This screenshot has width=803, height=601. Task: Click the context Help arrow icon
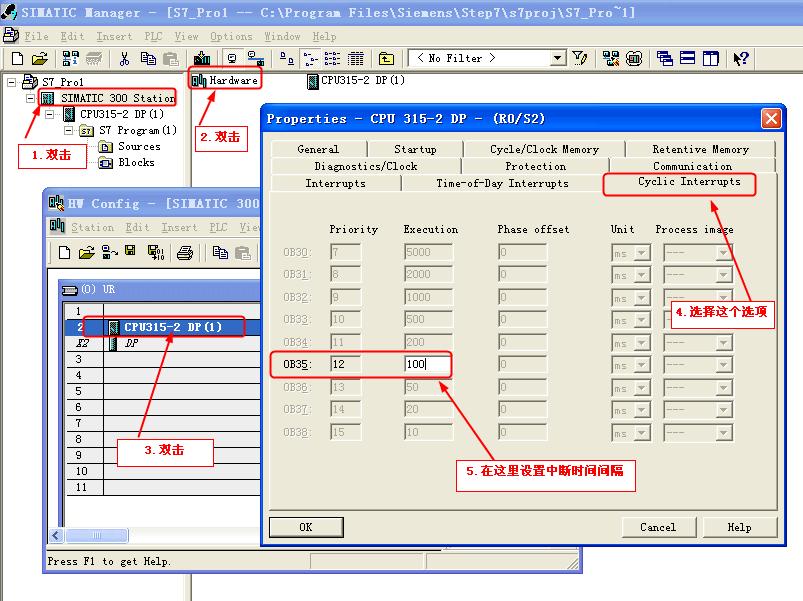741,59
